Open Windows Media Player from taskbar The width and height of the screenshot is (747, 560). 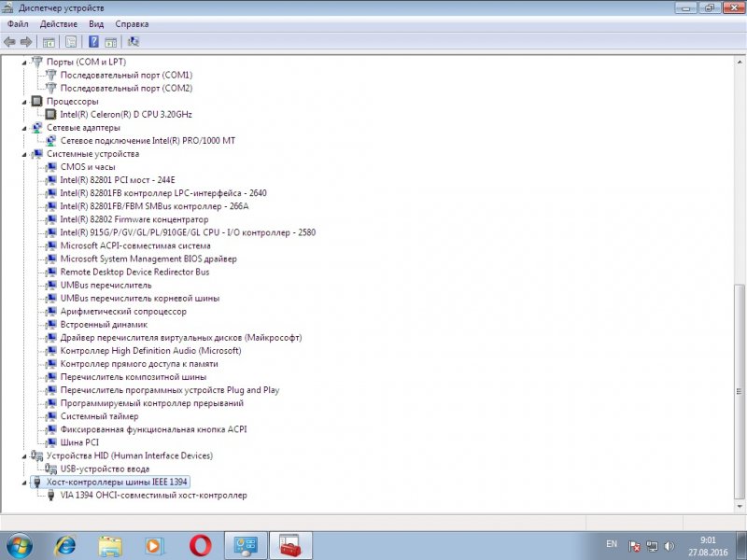coord(155,545)
